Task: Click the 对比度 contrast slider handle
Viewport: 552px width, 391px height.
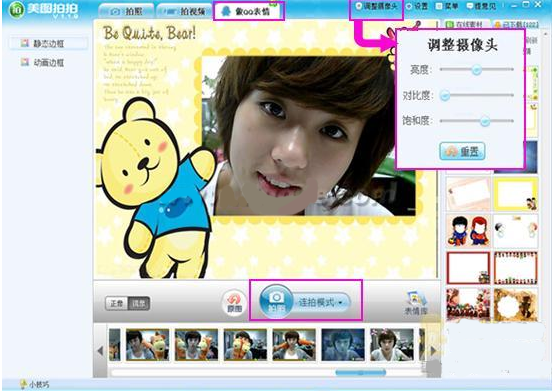Action: 445,95
